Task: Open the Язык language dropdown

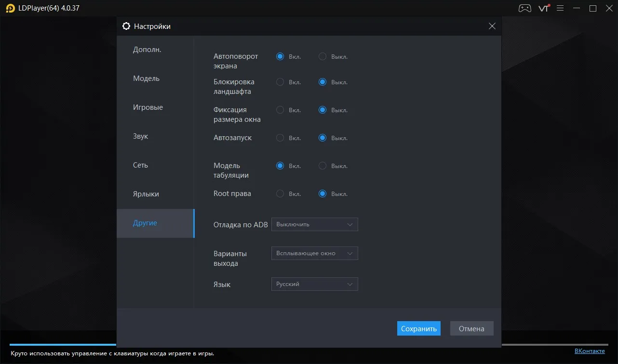Action: 315,284
